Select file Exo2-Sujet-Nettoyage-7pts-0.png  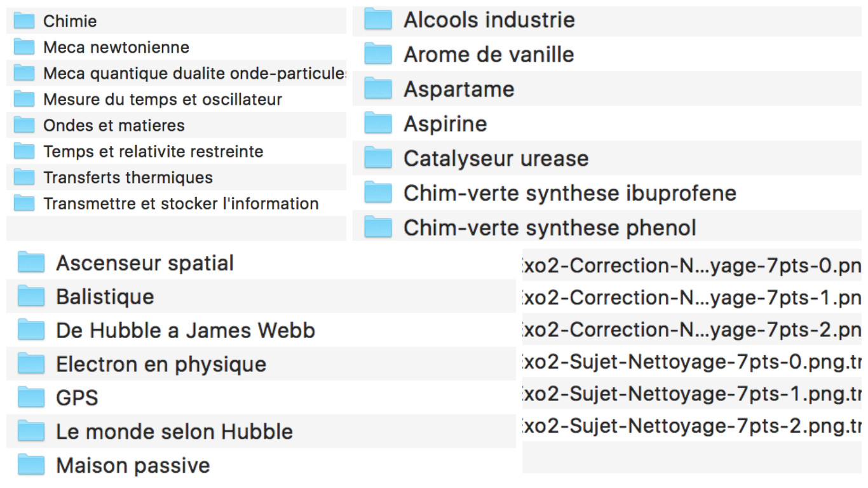click(x=692, y=362)
